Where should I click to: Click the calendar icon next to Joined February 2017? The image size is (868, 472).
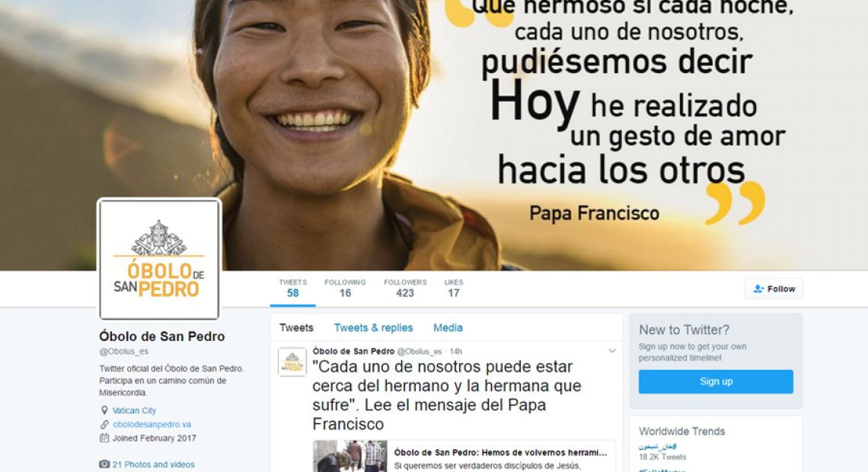point(104,439)
